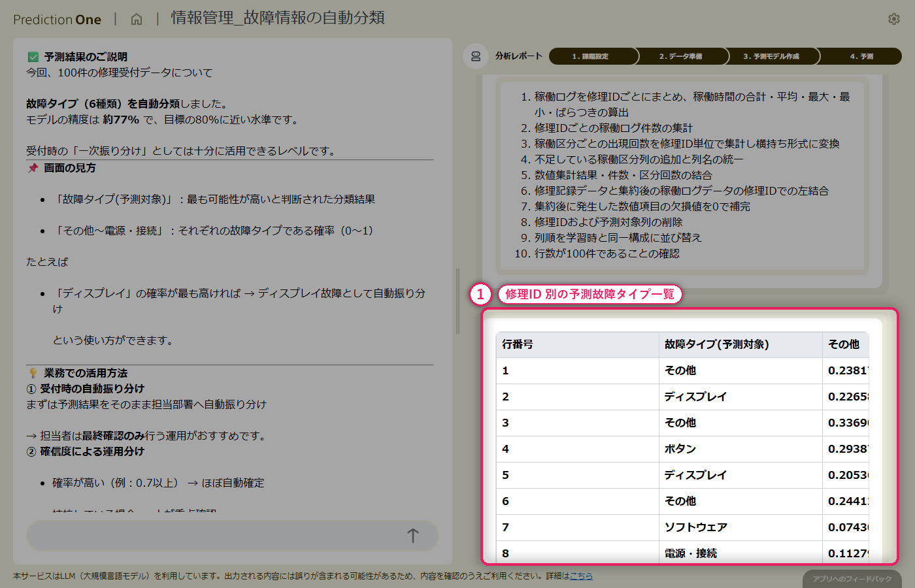Click list item 修理IDごとの稼働ログ件数の集計
This screenshot has height=588, width=915.
[x=613, y=128]
